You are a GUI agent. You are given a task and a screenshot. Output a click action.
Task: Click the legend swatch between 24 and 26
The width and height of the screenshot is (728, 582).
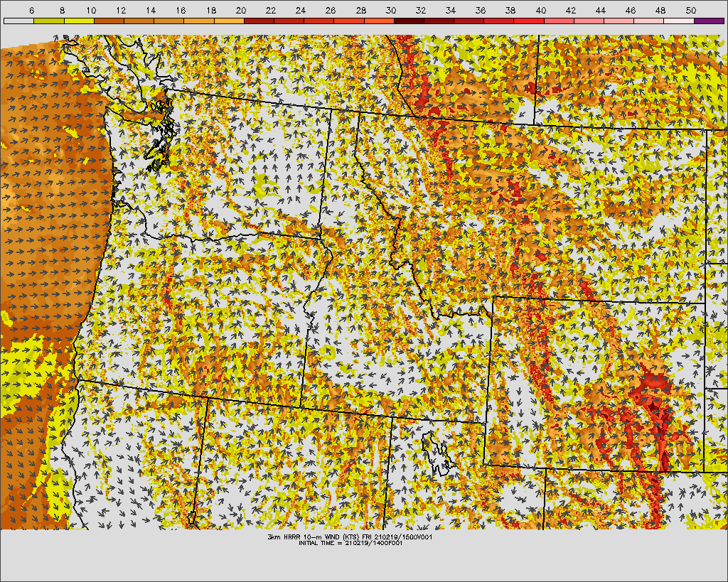tap(319, 21)
